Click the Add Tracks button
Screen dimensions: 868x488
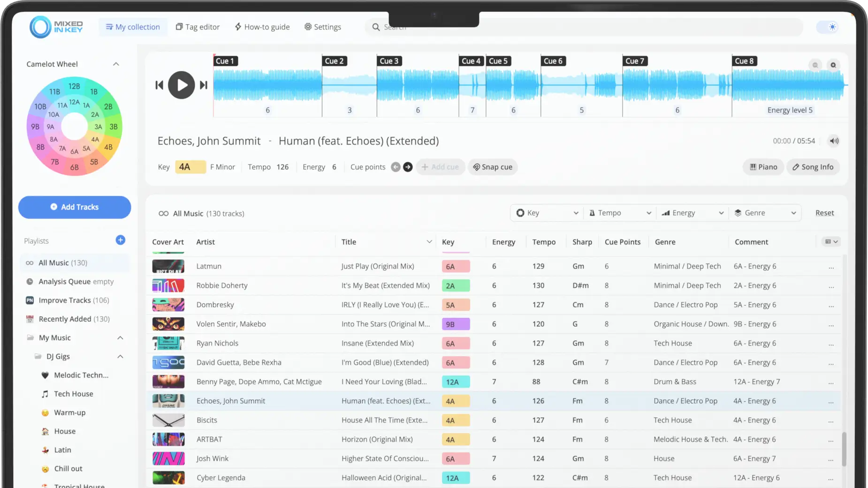[75, 207]
